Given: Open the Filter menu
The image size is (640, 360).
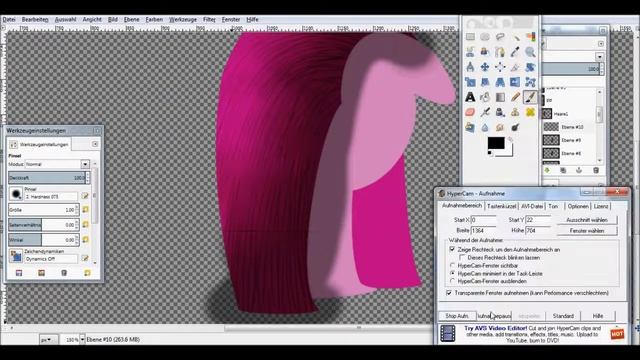Looking at the screenshot, I should pyautogui.click(x=209, y=20).
